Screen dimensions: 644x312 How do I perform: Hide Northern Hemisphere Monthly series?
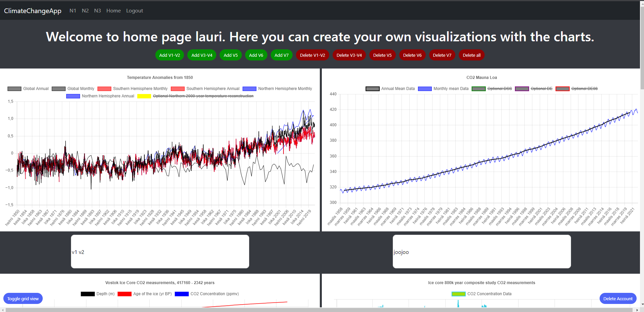(x=277, y=89)
